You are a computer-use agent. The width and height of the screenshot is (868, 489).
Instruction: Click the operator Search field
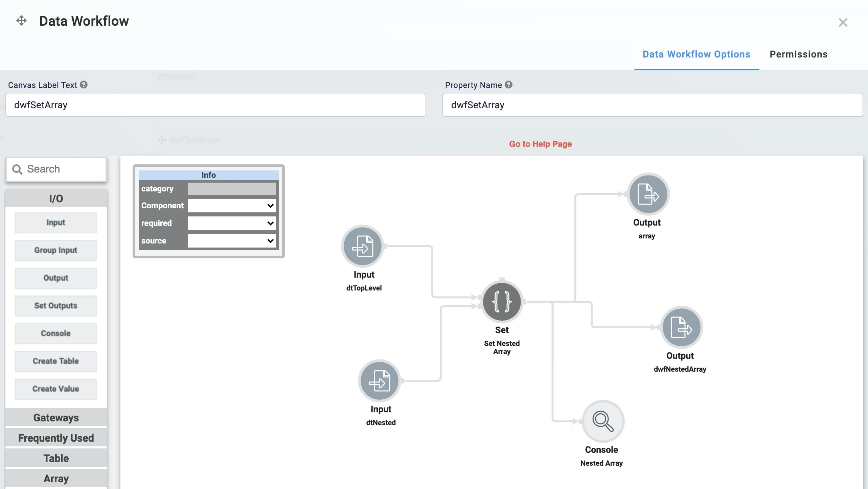56,169
